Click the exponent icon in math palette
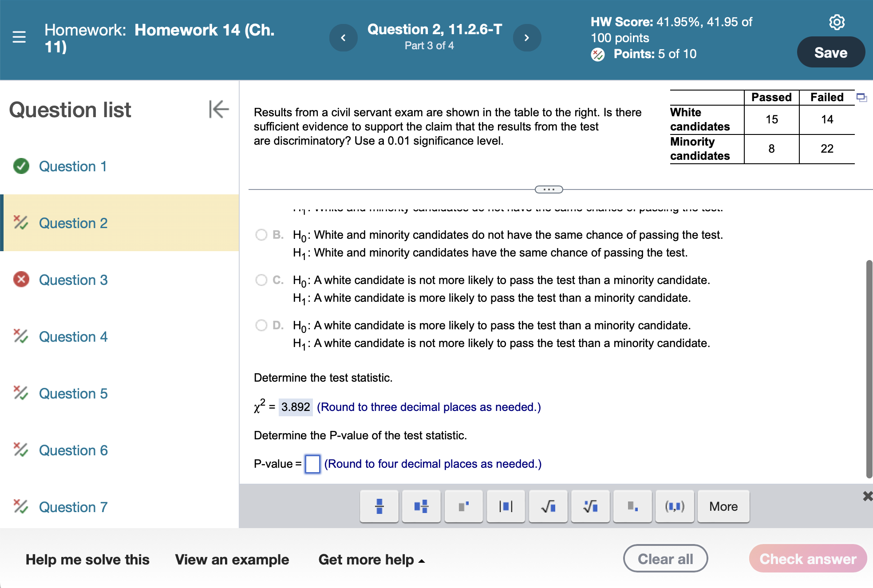 click(463, 506)
